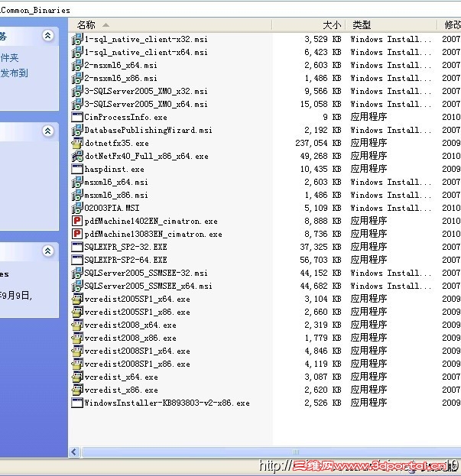Screen dimensions: 461x476
Task: Select the O2003PIA.MSI installer icon
Action: (77, 208)
